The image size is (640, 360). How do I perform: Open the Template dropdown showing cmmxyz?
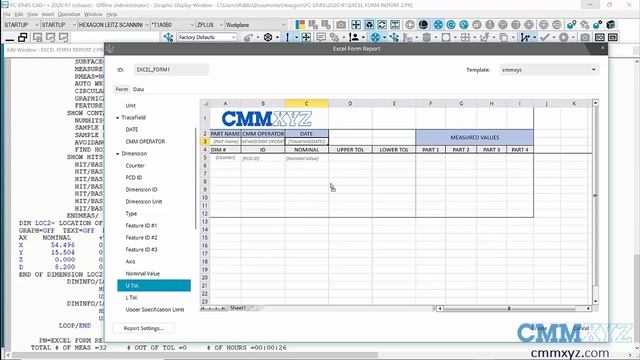point(593,70)
